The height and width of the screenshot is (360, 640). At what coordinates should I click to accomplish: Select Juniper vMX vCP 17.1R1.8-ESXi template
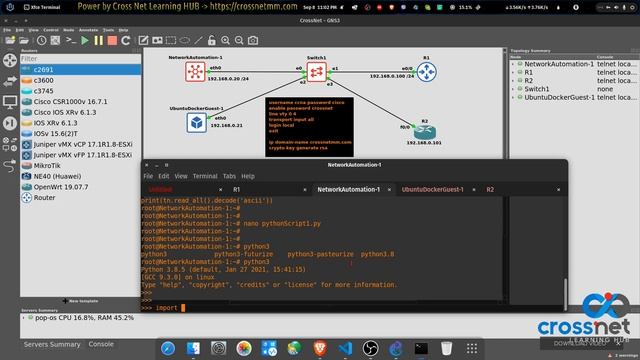tap(80, 144)
